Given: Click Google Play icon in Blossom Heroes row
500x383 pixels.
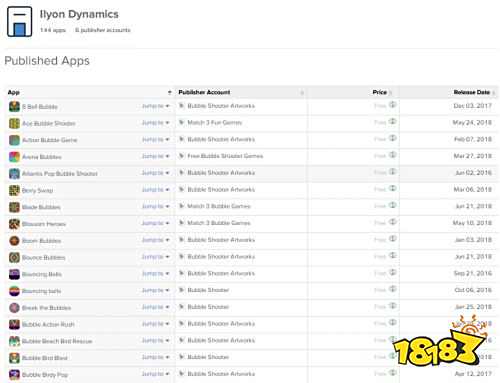Looking at the screenshot, I should [x=181, y=223].
